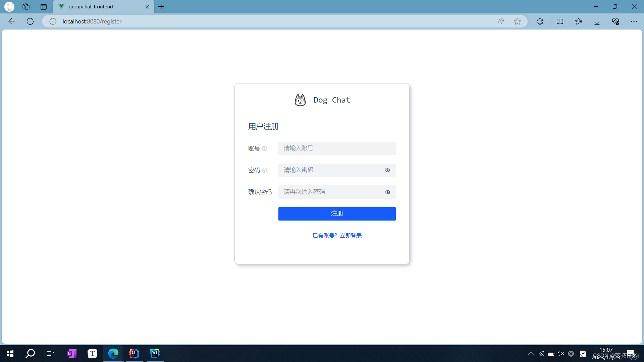The height and width of the screenshot is (362, 644).
Task: Open a new browser tab
Action: tap(161, 7)
